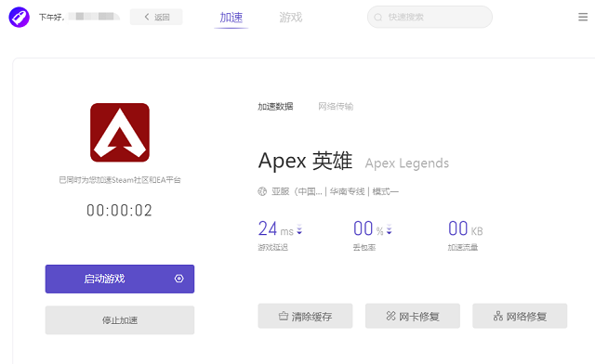Click the 停止加速 stop acceleration button
595x364 pixels.
(x=120, y=320)
